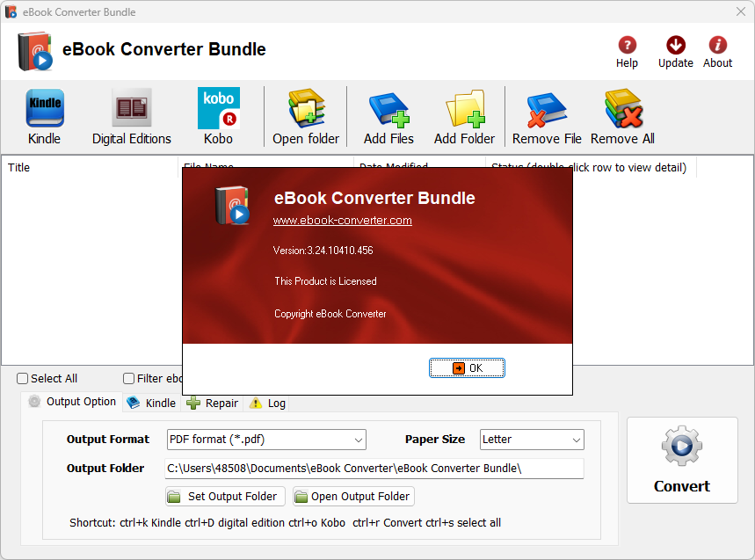This screenshot has height=560, width=755.
Task: Open the About icon
Action: (717, 52)
